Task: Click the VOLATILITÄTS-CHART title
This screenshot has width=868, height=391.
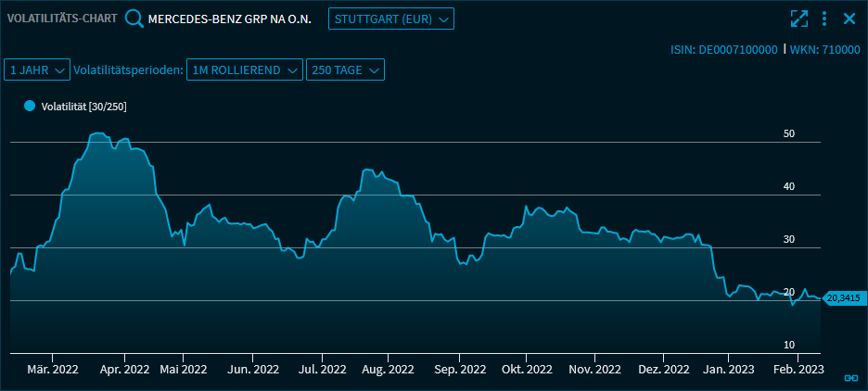Action: pyautogui.click(x=61, y=19)
